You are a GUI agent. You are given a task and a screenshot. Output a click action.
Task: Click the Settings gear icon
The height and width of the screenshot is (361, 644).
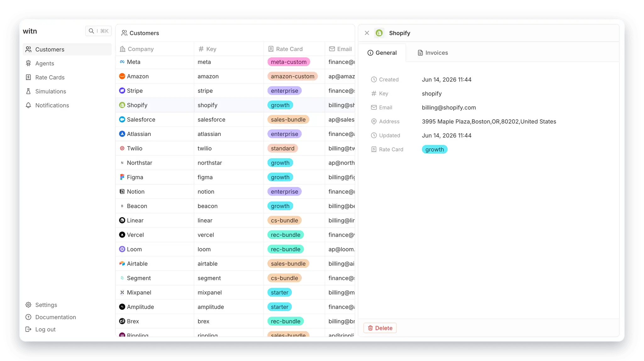point(28,305)
